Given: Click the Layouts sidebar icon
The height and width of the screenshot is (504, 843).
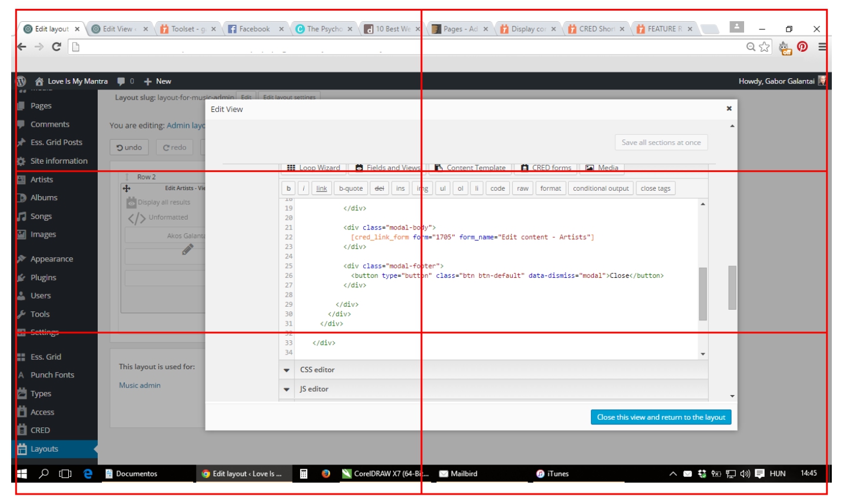Looking at the screenshot, I should click(22, 449).
